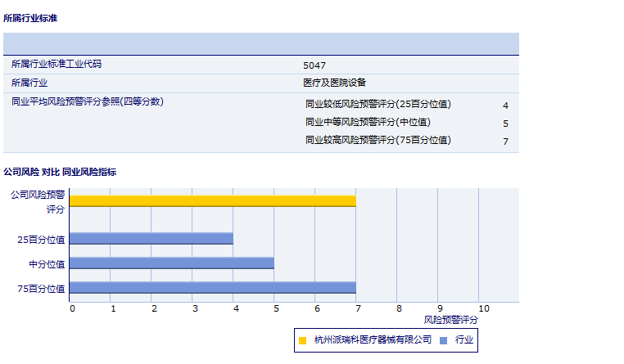Image resolution: width=624 pixels, height=364 pixels.
Task: Click the blue 中分位值 bar
Action: [172, 263]
